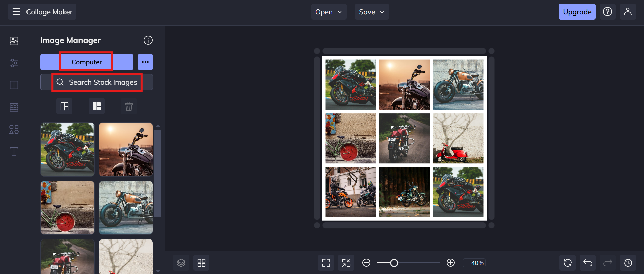Open the user account icon
The height and width of the screenshot is (274, 644).
coord(628,12)
